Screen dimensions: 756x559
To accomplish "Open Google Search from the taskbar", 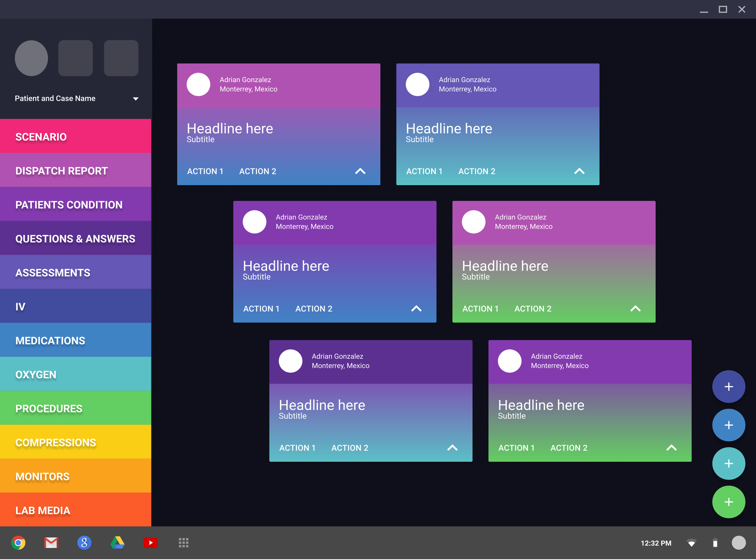I will click(84, 543).
